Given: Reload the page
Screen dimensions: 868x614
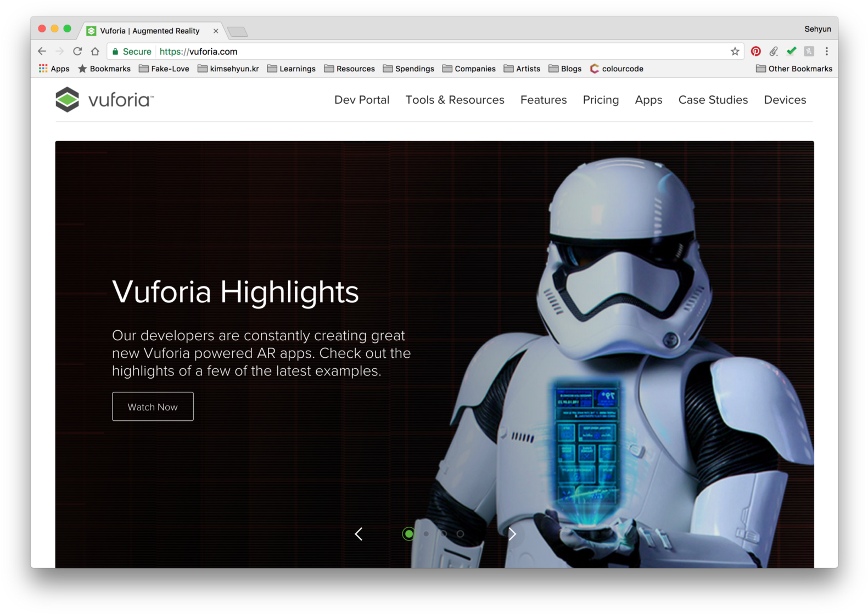Looking at the screenshot, I should coord(77,52).
